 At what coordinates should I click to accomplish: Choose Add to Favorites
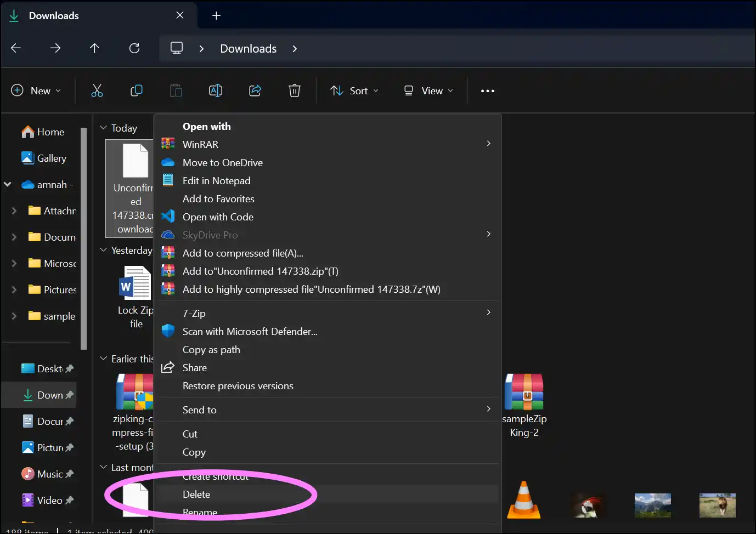pyautogui.click(x=328, y=199)
